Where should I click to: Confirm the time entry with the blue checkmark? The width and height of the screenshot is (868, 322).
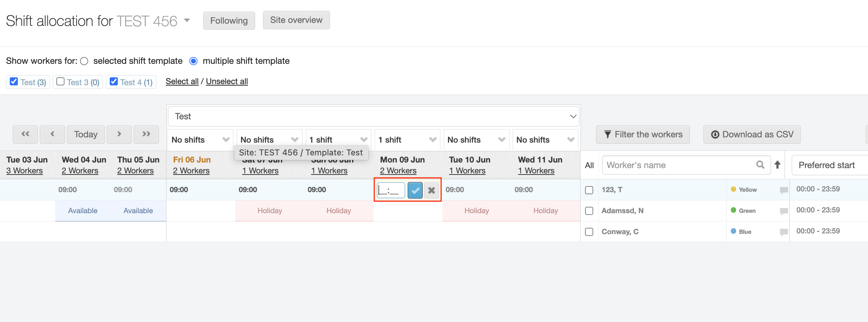coord(415,190)
